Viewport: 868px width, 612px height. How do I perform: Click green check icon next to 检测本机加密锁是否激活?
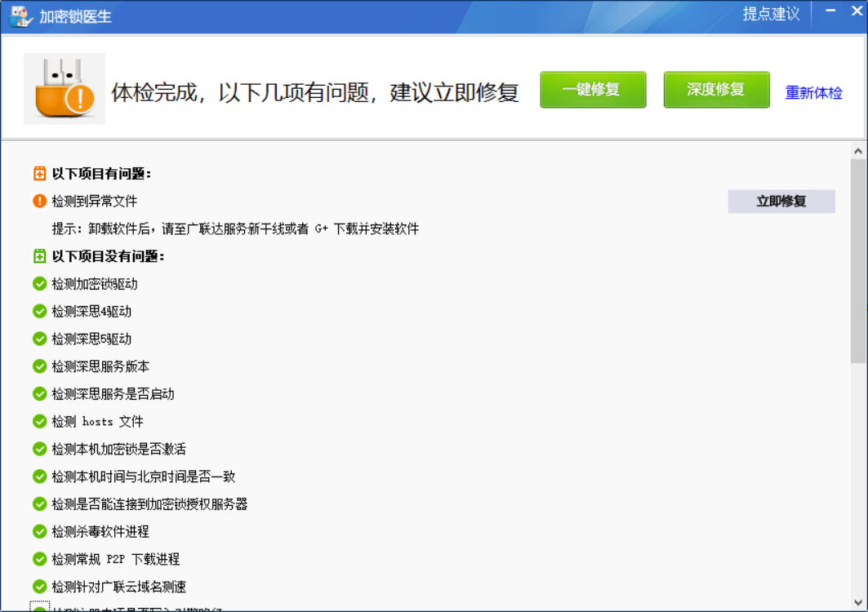[x=39, y=449]
